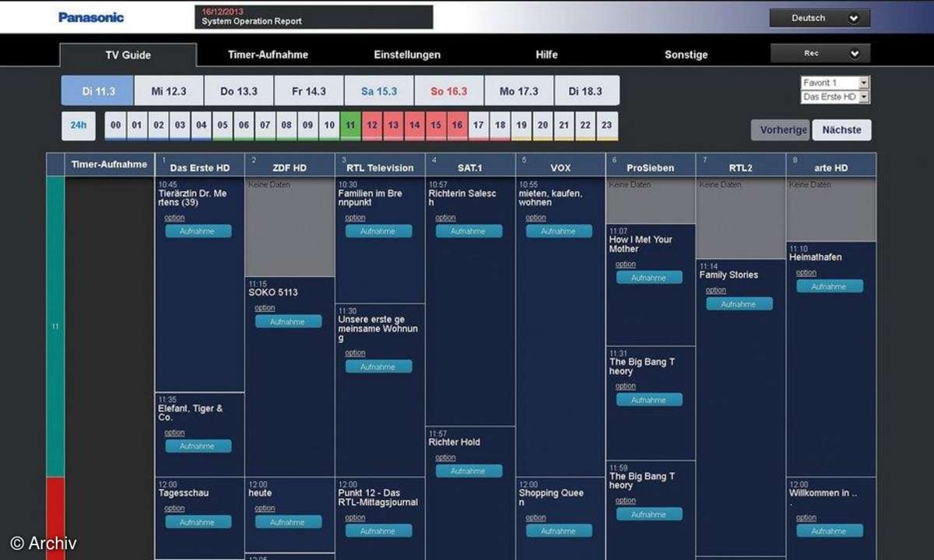This screenshot has width=934, height=560.
Task: Open option link for Tierärztin Dr. Mertens
Action: click(174, 218)
